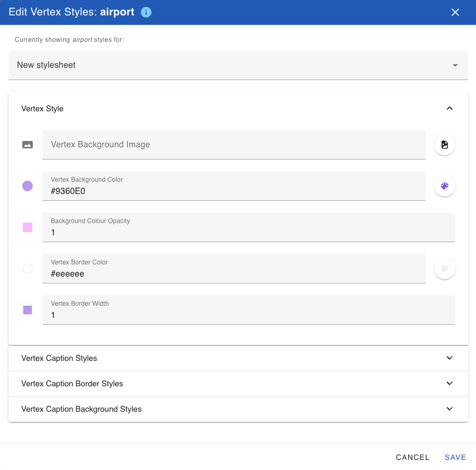Click the pink Background Colour Opacity swatch
Viewport: 476px width, 470px height.
point(28,227)
